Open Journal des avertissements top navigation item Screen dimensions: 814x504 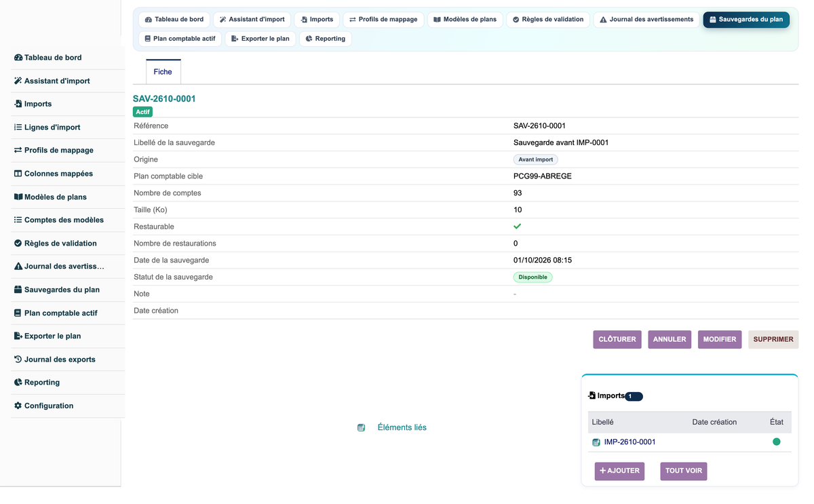646,20
